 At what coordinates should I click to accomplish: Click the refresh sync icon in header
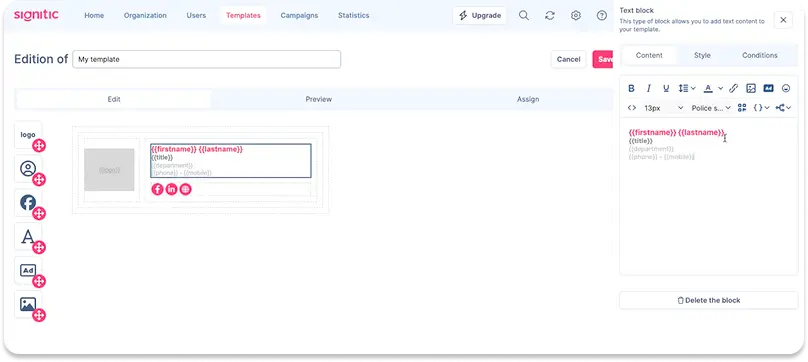pyautogui.click(x=550, y=15)
